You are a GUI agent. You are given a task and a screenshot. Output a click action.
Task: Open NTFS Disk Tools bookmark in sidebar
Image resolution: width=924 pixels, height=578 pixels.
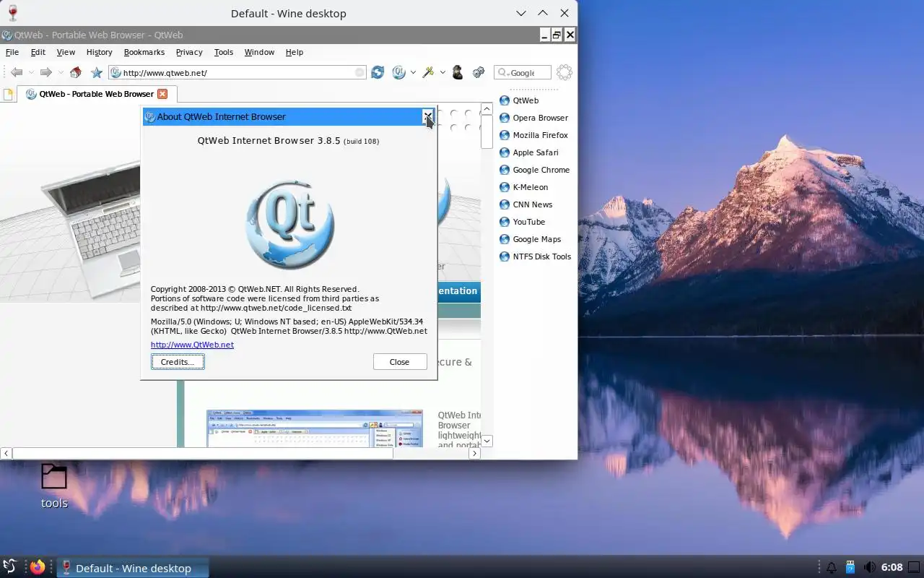(x=535, y=256)
